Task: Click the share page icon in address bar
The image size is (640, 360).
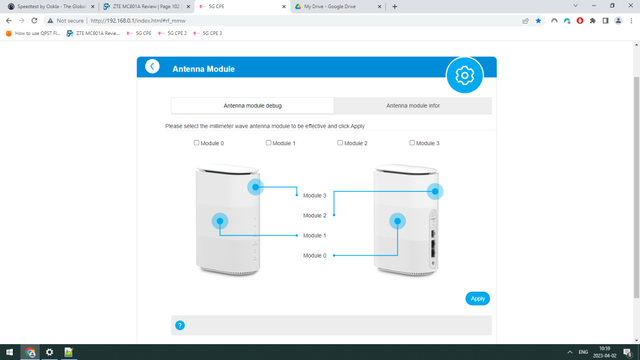Action: point(525,21)
